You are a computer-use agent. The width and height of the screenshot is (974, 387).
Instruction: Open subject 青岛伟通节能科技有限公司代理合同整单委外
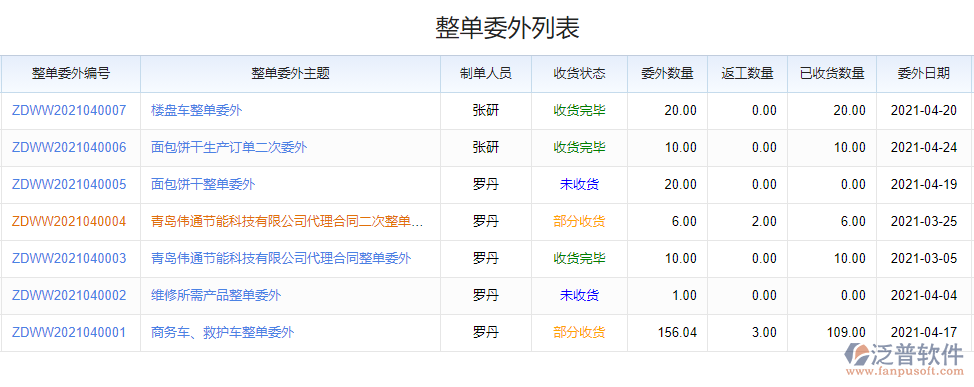(281, 258)
